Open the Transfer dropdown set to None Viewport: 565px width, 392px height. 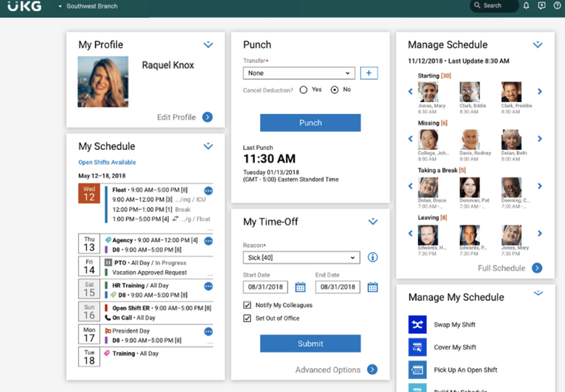pos(298,73)
